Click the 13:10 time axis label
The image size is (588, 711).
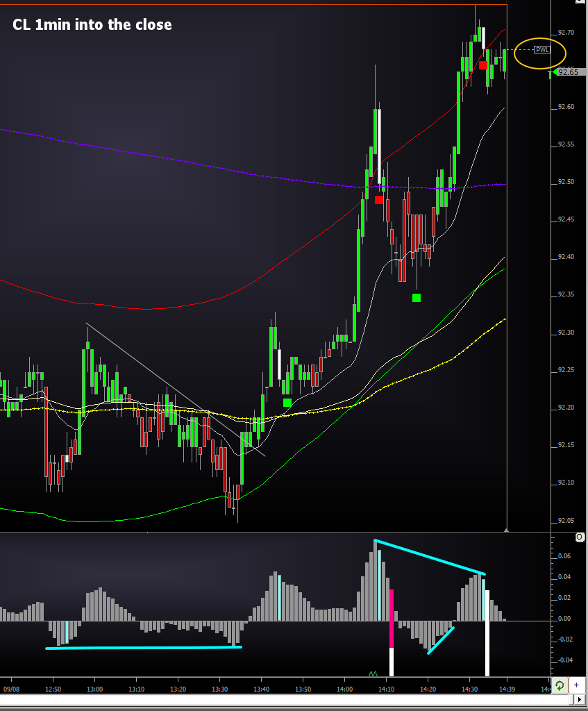[x=137, y=689]
